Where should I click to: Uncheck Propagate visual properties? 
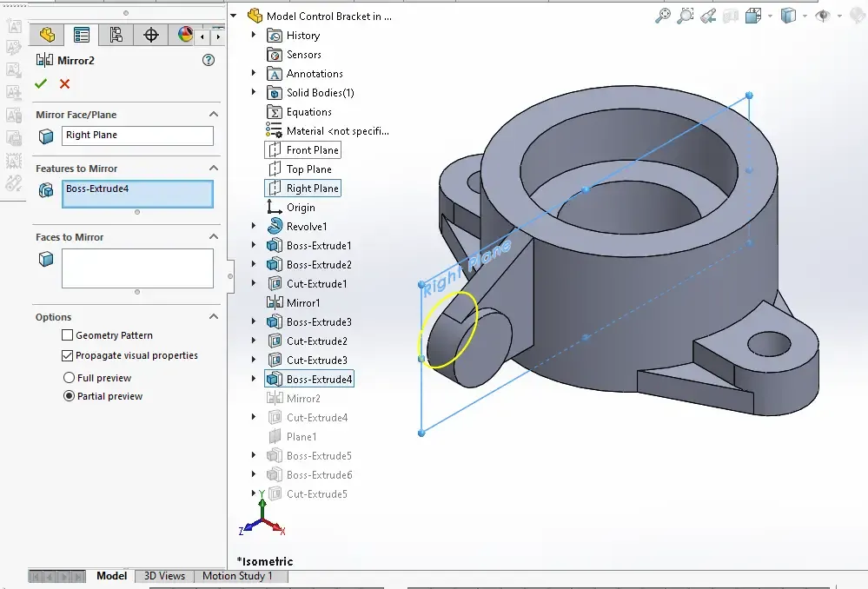(68, 355)
